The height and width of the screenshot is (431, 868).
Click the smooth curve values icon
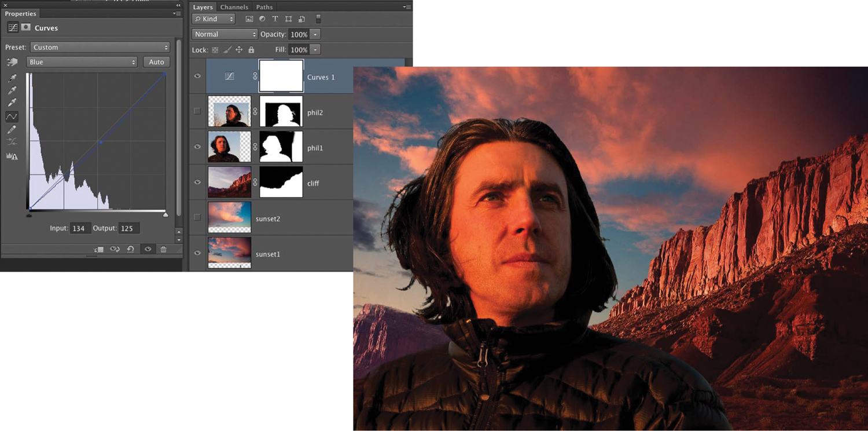[x=12, y=143]
